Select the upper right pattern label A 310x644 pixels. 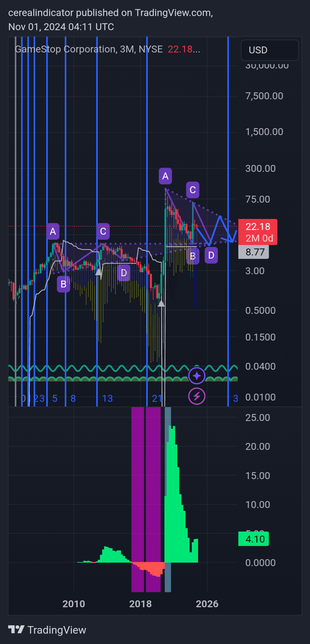pyautogui.click(x=165, y=176)
